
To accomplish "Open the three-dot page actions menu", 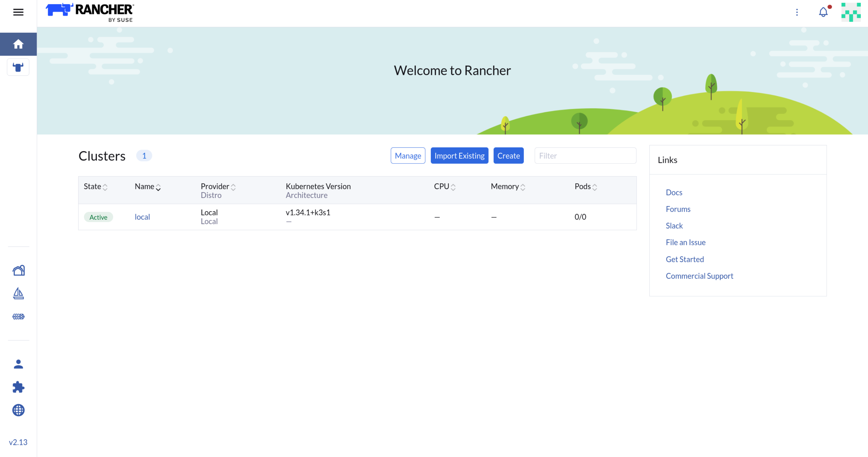I will point(797,12).
